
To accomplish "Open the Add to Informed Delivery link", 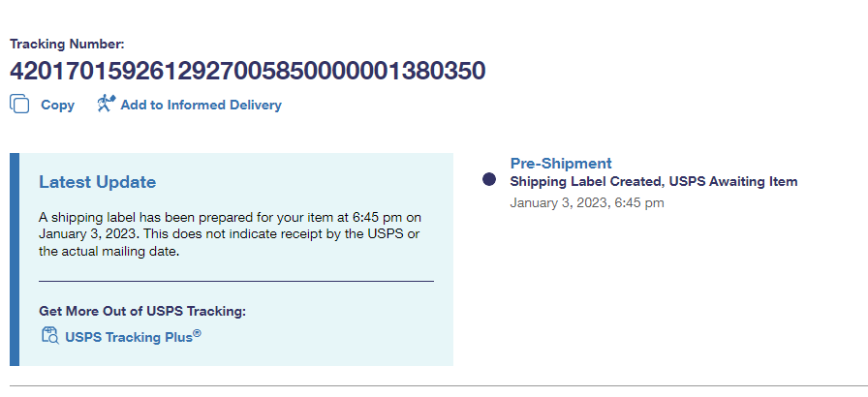I will (x=201, y=105).
